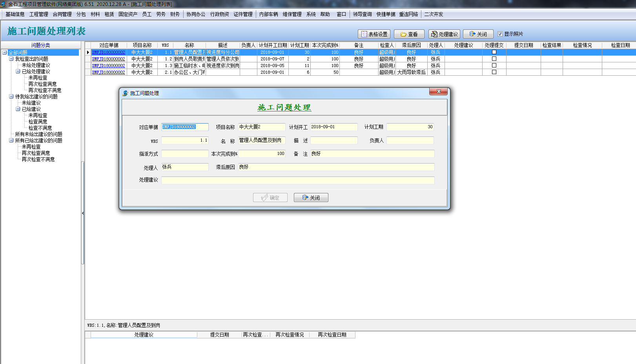Click the left panel collapse arrow on the splitter
This screenshot has height=364, width=636.
point(83,213)
